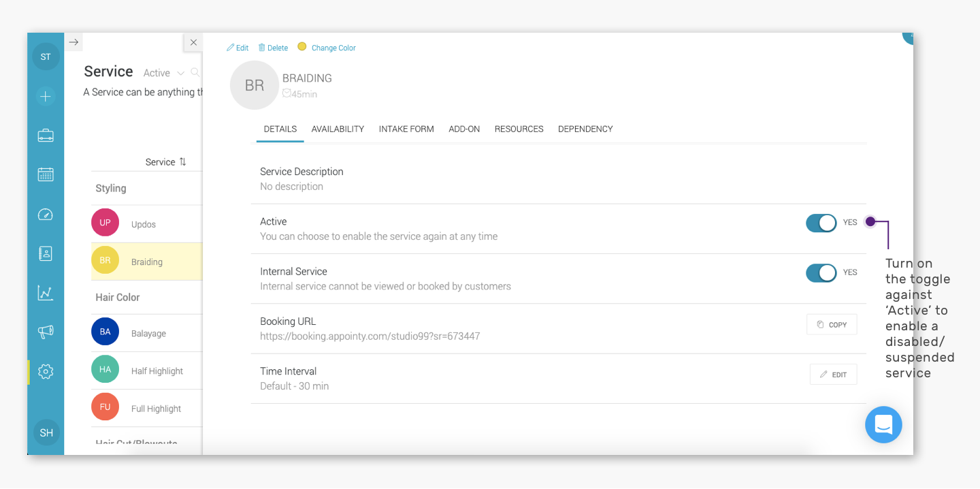The height and width of the screenshot is (489, 980).
Task: Select the Balayage service row
Action: coord(146,333)
